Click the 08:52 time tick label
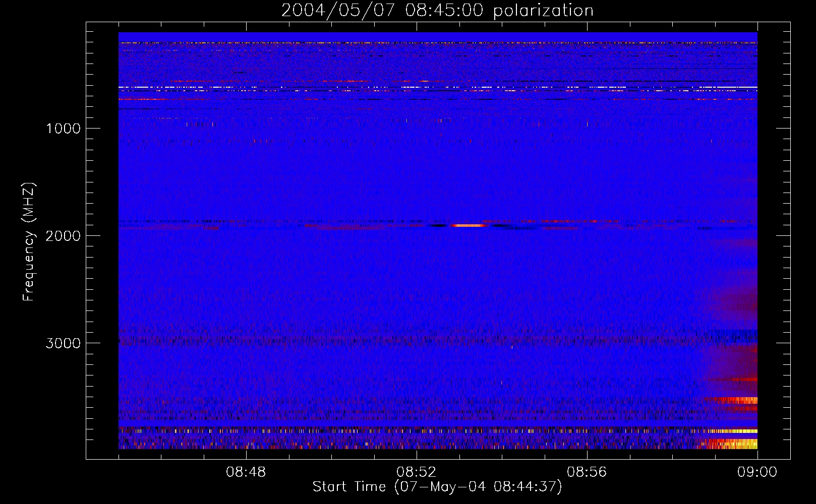The width and height of the screenshot is (816, 504). (x=417, y=472)
